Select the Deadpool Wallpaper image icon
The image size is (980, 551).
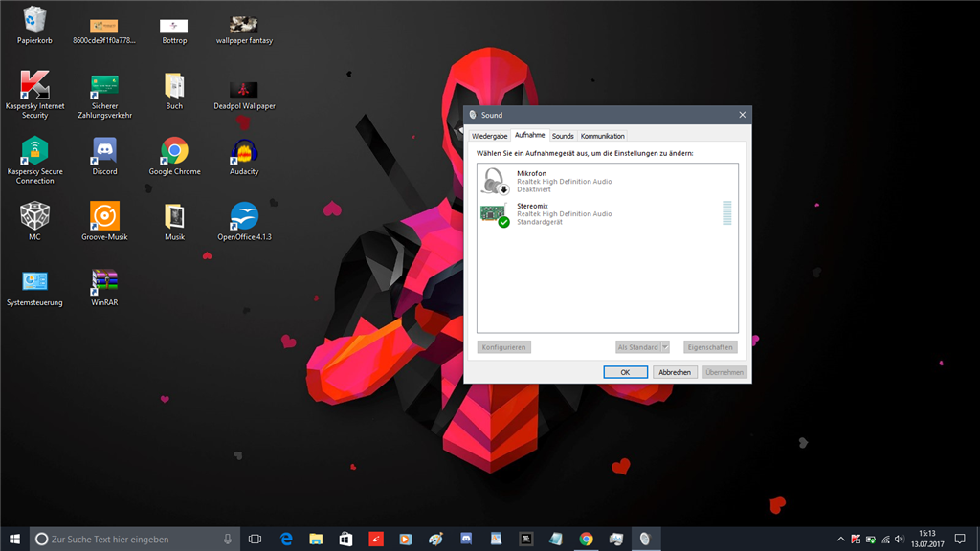click(244, 95)
